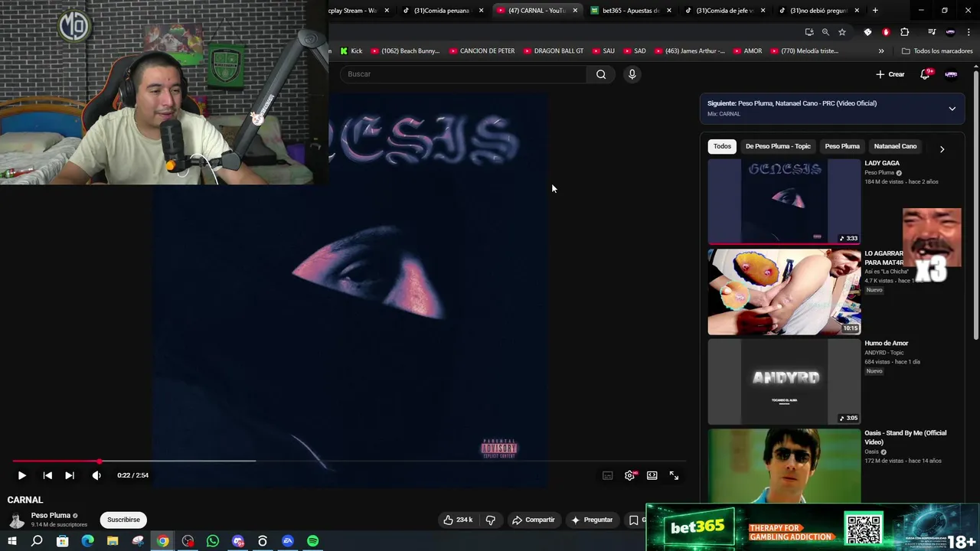This screenshot has width=980, height=551.
Task: Open Todos los marcadores folder
Action: [x=937, y=51]
